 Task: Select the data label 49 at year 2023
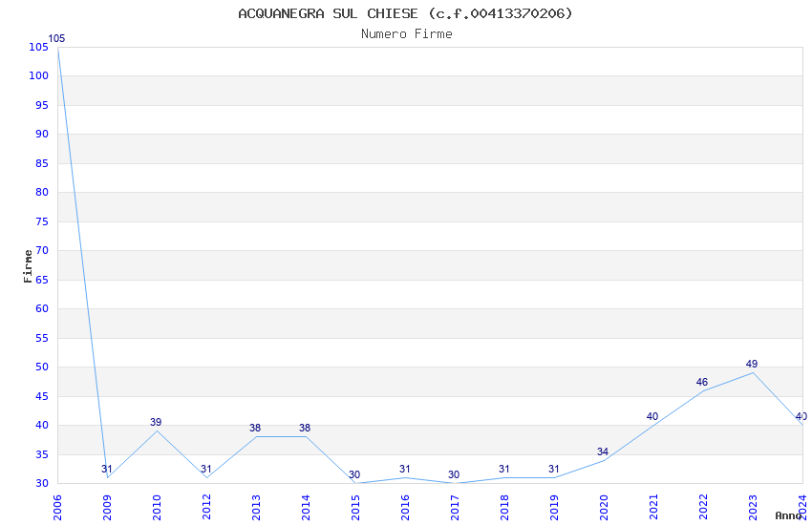click(x=752, y=364)
